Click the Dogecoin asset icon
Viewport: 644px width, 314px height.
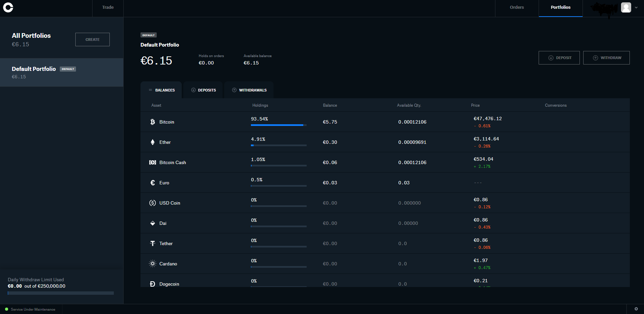153,284
